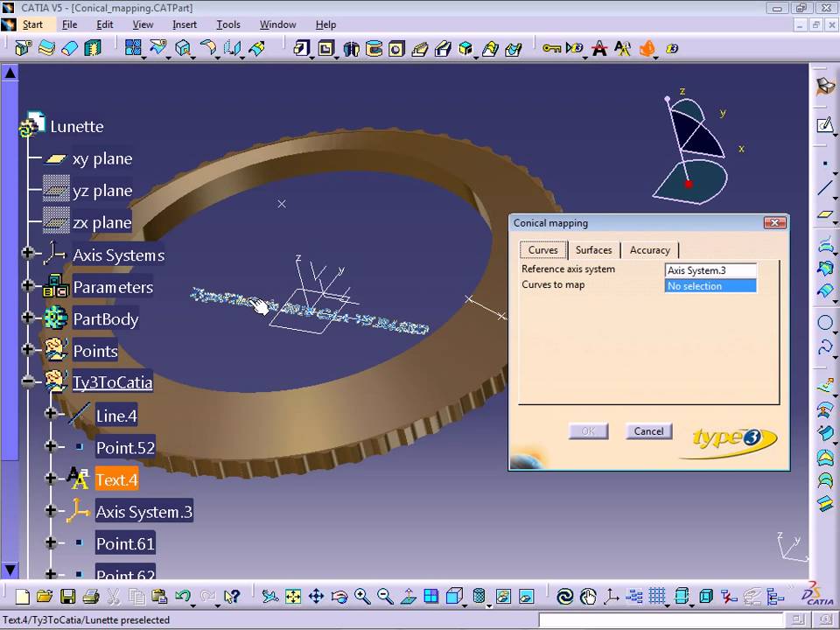Select the Rotate view icon
This screenshot has width=840, height=630.
pyautogui.click(x=339, y=596)
